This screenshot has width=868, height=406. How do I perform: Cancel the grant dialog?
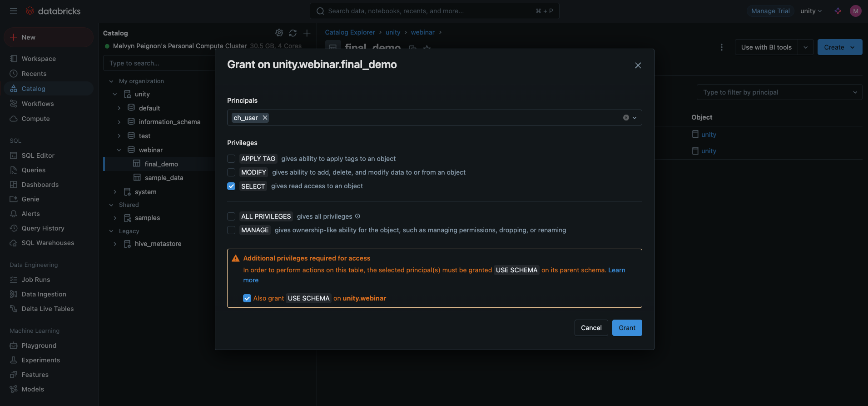[591, 328]
